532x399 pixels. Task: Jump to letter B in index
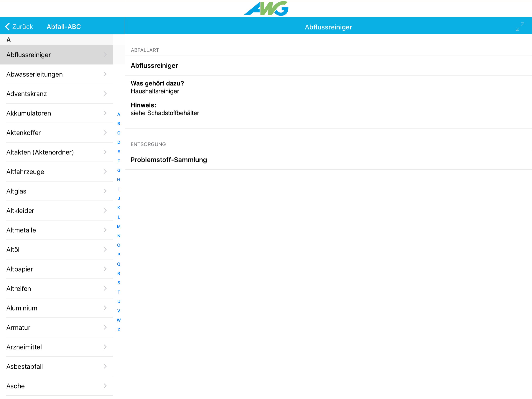(119, 124)
